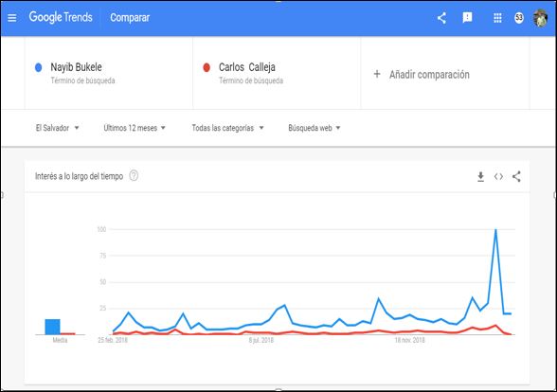Open the Google apps grid
The width and height of the screenshot is (557, 392).
[x=497, y=18]
